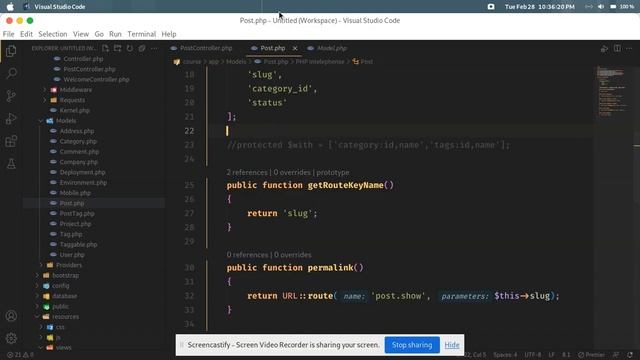Open the Testing flask view
This screenshot has height=360, width=640.
click(x=11, y=164)
